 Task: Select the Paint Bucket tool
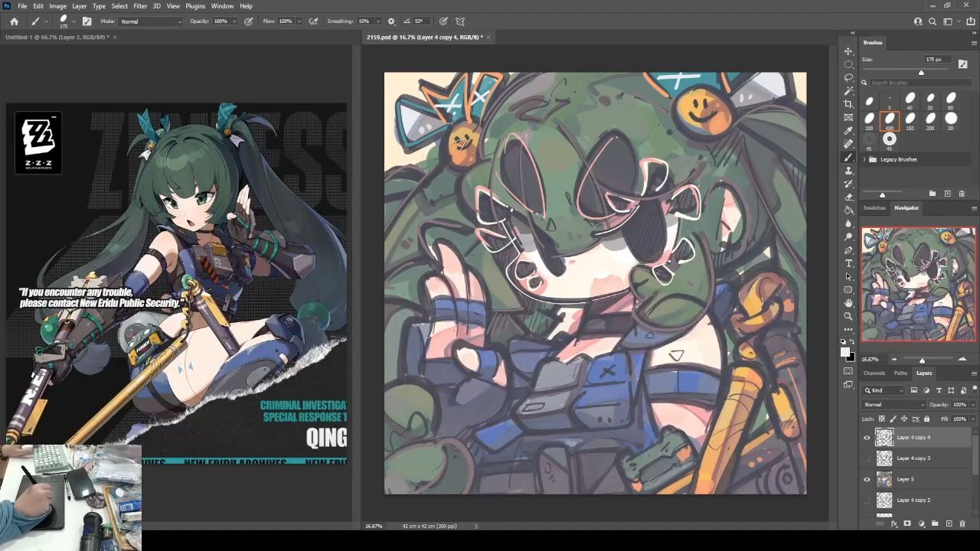(848, 210)
